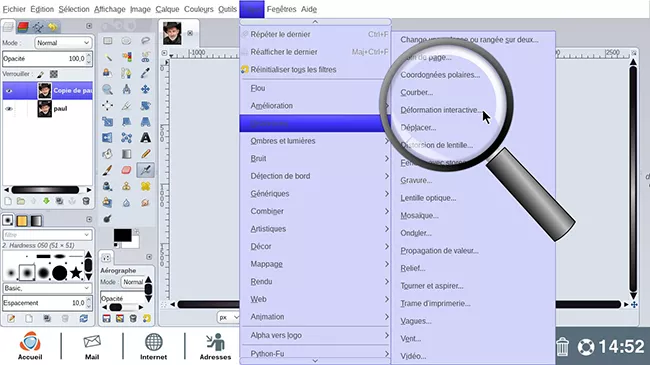The width and height of the screenshot is (650, 365).
Task: Open the 'Fenêtres' menu
Action: point(281,9)
